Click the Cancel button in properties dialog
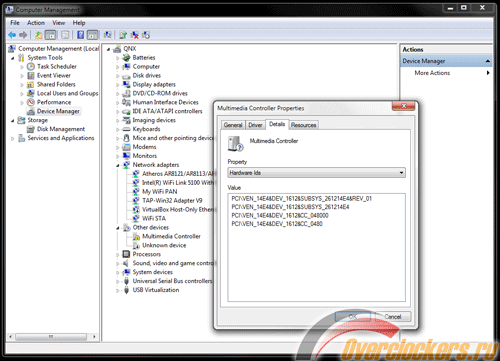Image resolution: width=500 pixels, height=361 pixels. tap(393, 316)
